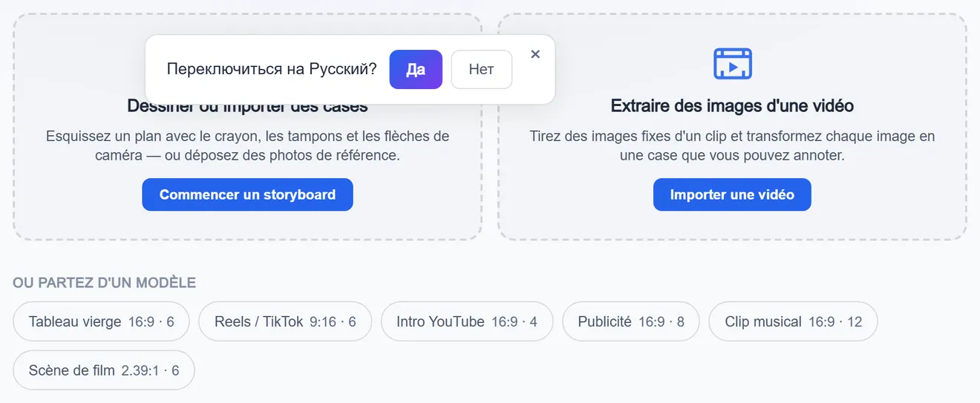
Task: Click Importer une vidéo button
Action: pyautogui.click(x=732, y=194)
